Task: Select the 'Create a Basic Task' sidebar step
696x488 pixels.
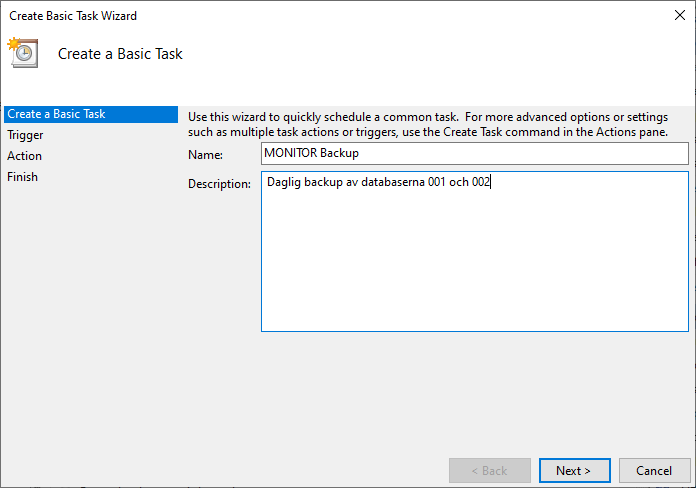Action: [x=56, y=114]
